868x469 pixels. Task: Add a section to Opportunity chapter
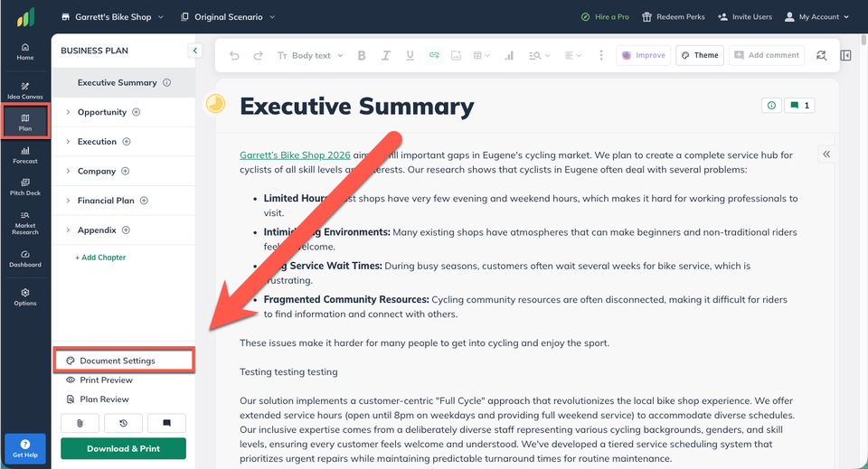coord(137,112)
